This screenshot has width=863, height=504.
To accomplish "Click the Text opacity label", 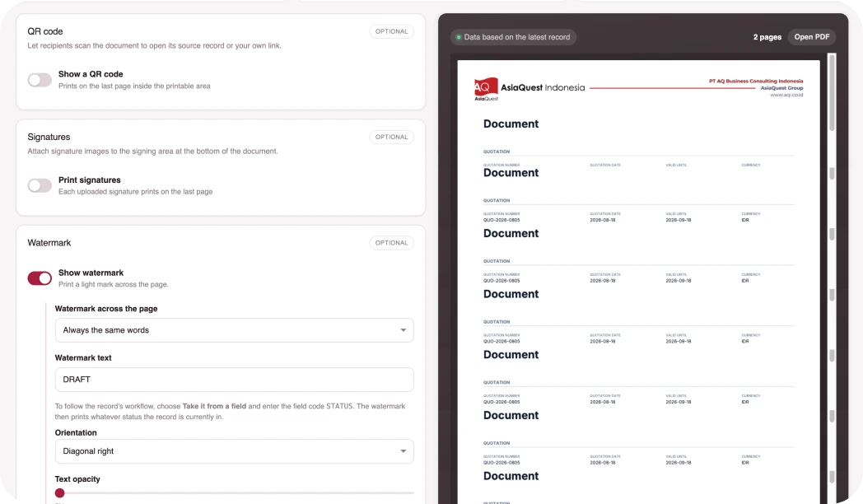I will pos(77,479).
